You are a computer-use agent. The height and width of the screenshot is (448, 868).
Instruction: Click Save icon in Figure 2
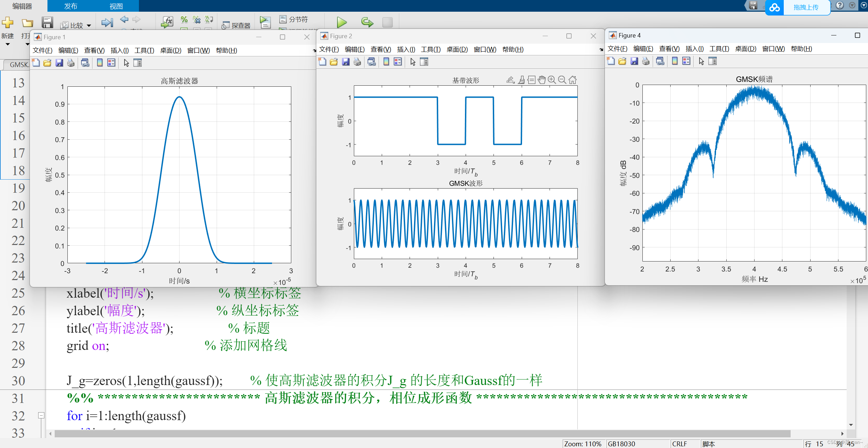coord(346,62)
